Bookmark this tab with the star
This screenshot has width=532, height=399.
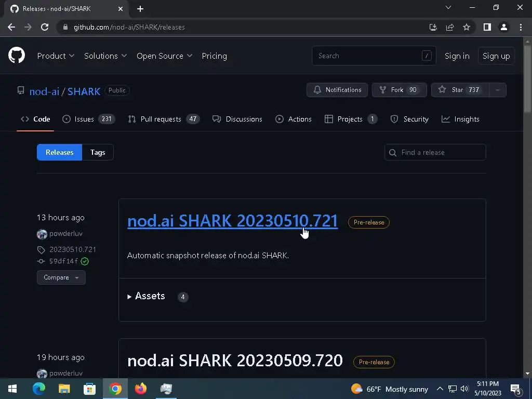pyautogui.click(x=467, y=27)
